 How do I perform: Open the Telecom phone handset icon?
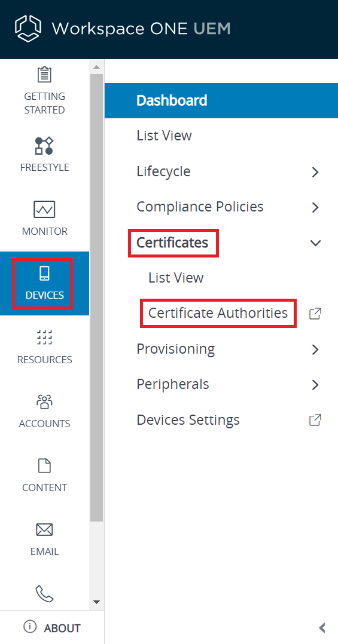click(x=44, y=593)
